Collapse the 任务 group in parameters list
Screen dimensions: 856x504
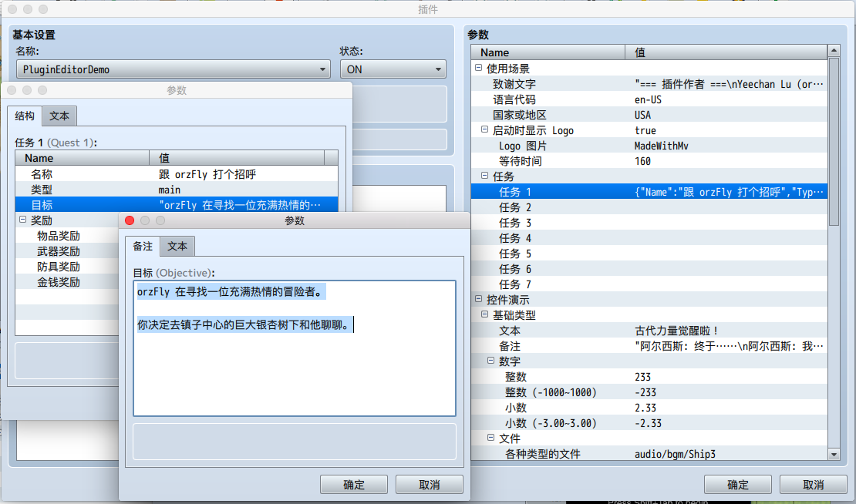(484, 176)
